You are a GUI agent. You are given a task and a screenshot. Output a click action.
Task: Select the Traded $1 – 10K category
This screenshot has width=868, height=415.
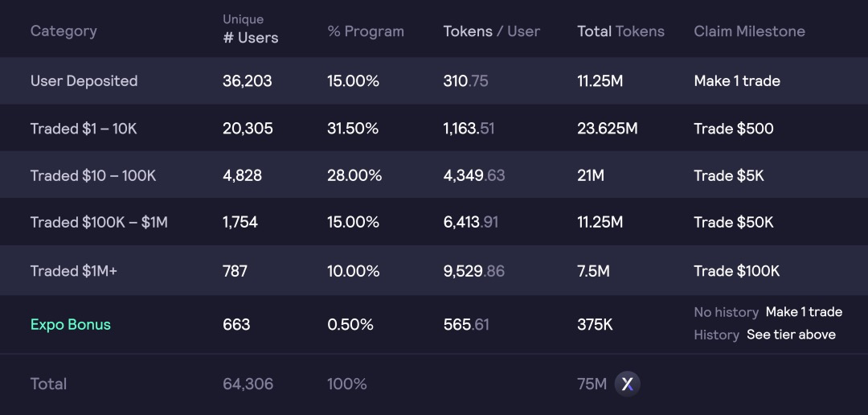pos(84,129)
